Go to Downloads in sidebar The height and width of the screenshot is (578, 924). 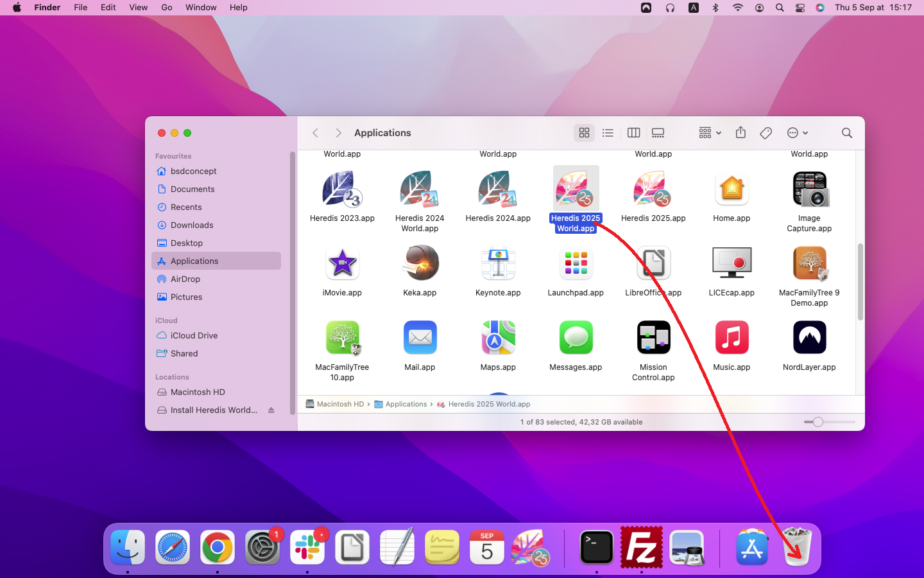pos(192,225)
